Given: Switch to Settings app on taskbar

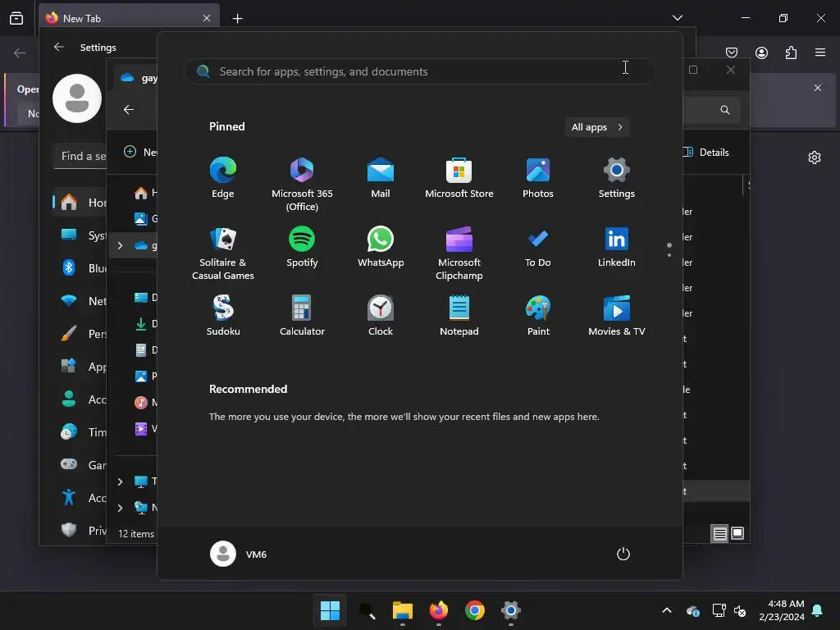Looking at the screenshot, I should [x=510, y=610].
